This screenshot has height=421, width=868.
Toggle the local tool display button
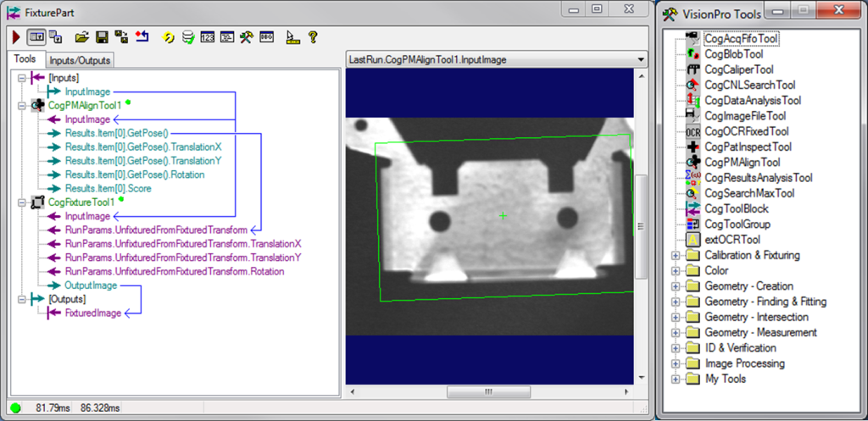(x=36, y=37)
